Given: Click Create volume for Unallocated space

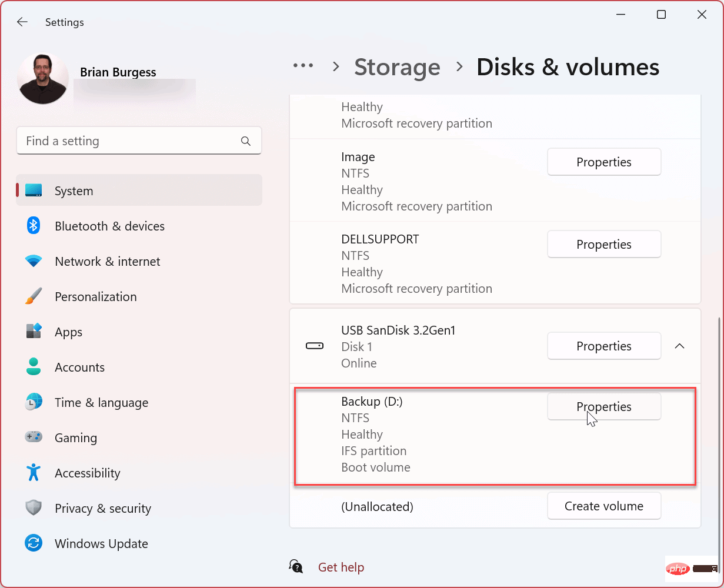Looking at the screenshot, I should 604,506.
